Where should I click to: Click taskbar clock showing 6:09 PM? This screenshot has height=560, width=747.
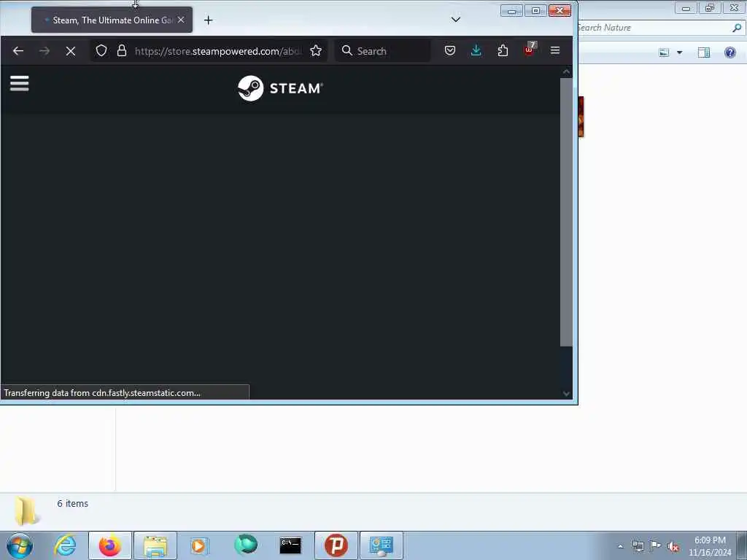coord(710,546)
